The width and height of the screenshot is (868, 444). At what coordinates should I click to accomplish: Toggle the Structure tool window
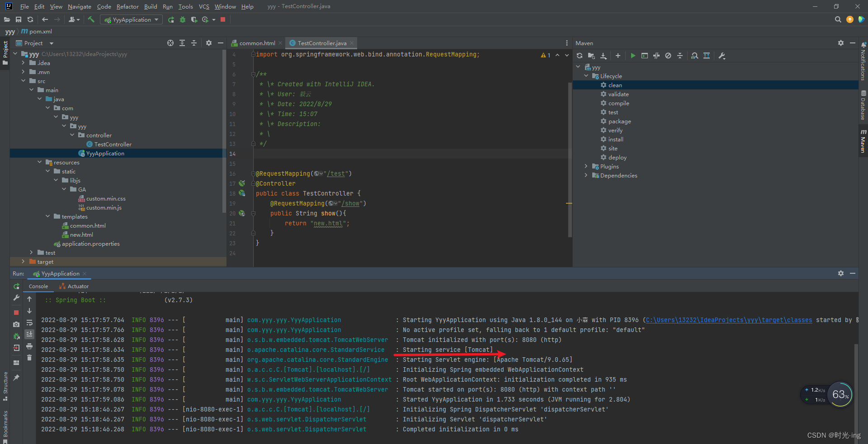(5, 386)
